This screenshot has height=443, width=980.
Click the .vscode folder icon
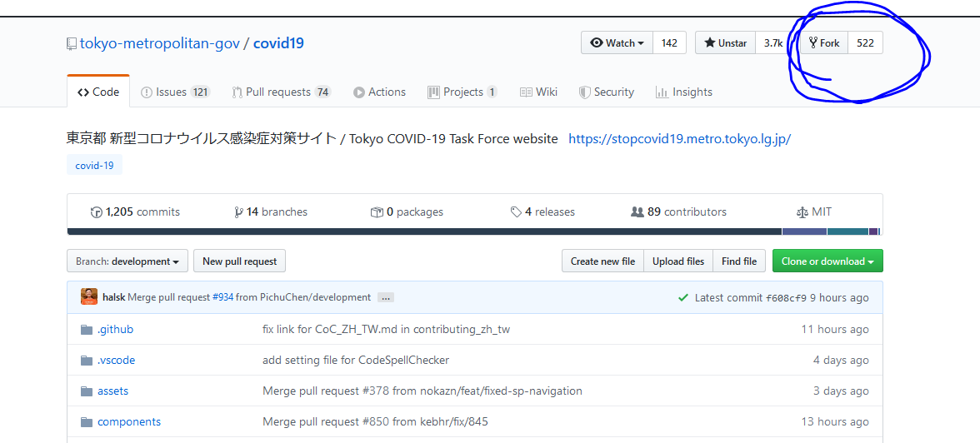coord(87,360)
